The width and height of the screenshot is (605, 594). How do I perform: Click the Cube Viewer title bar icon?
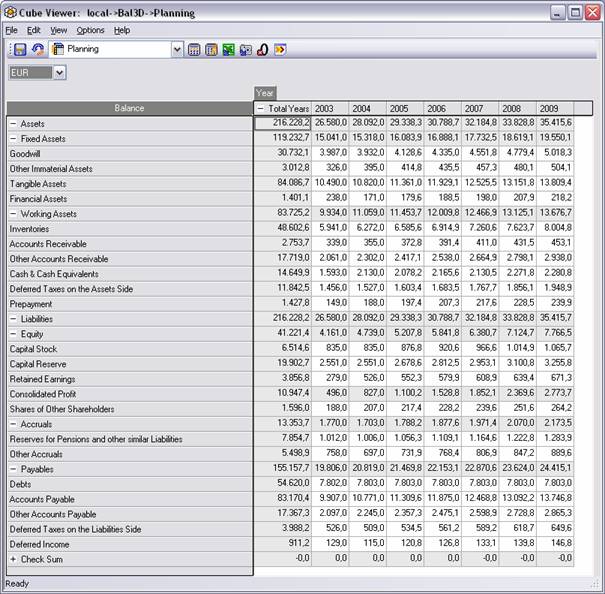coord(11,13)
